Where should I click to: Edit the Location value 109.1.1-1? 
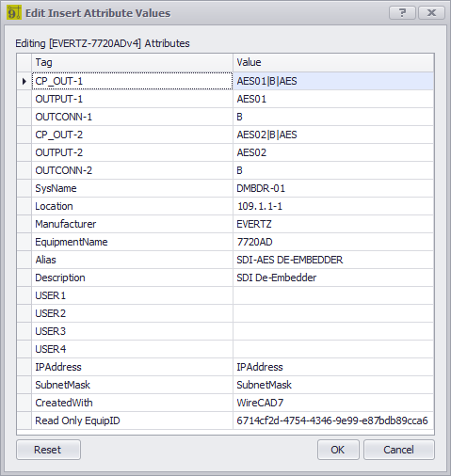pyautogui.click(x=333, y=206)
